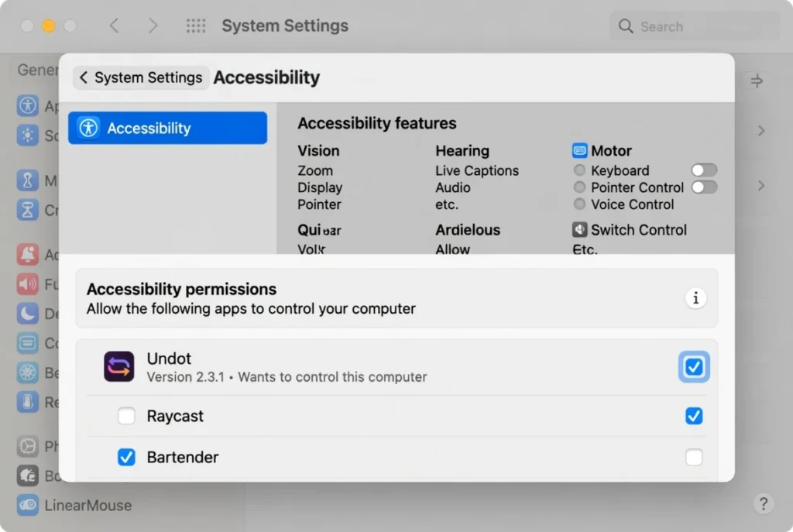Open the LinearMouse item in the sidebar
The image size is (793, 532).
click(74, 505)
